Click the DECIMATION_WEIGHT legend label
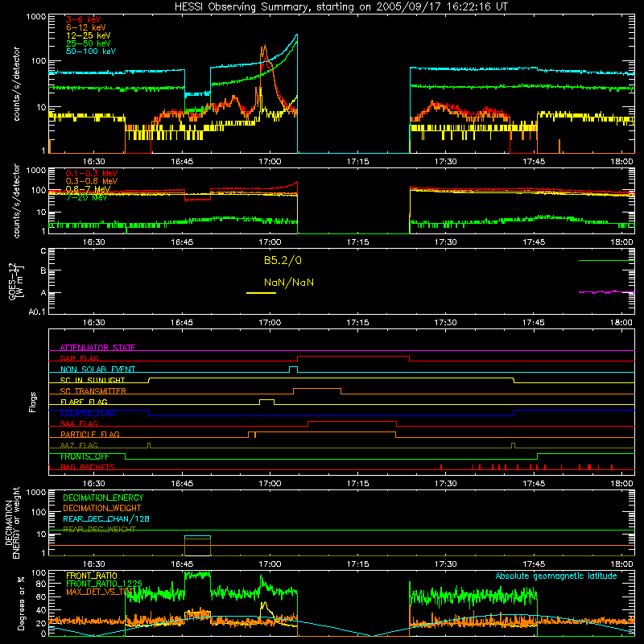644x644 pixels. 102,508
